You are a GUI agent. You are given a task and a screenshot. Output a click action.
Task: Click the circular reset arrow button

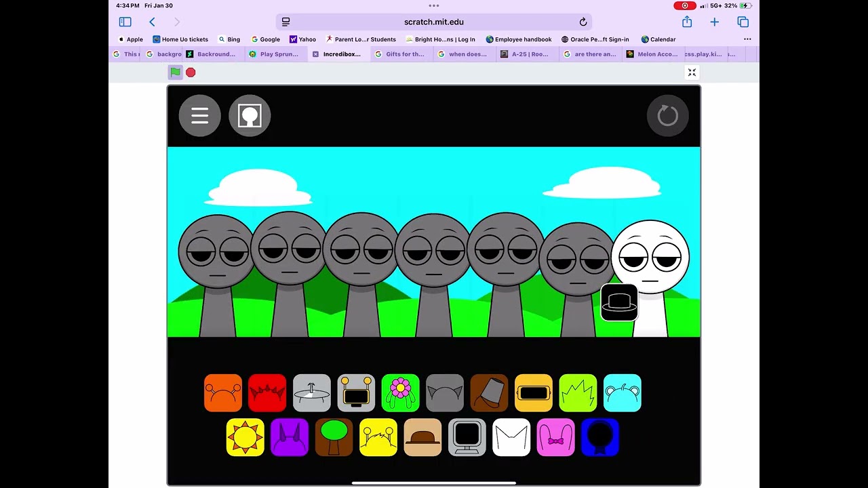668,116
